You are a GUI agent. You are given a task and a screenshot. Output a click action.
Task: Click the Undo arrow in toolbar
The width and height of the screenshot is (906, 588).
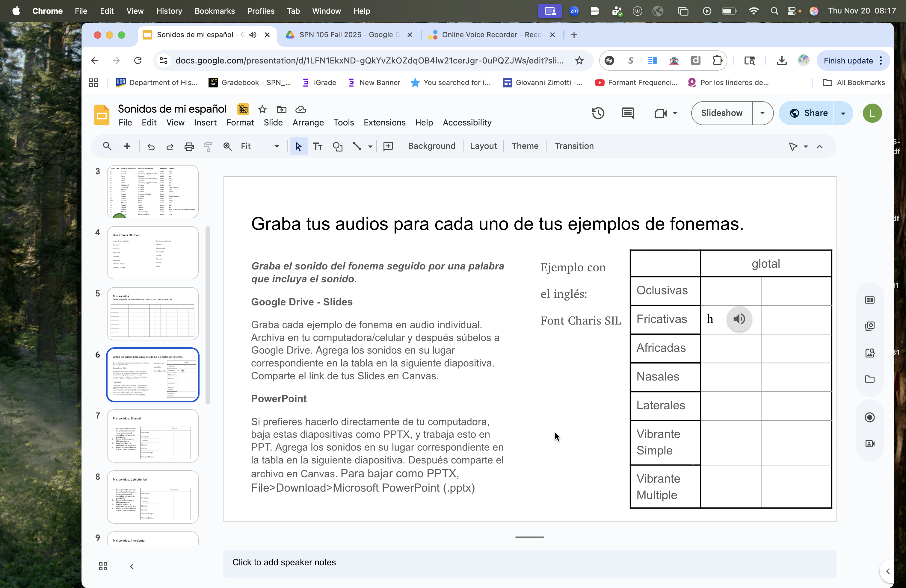(x=151, y=146)
